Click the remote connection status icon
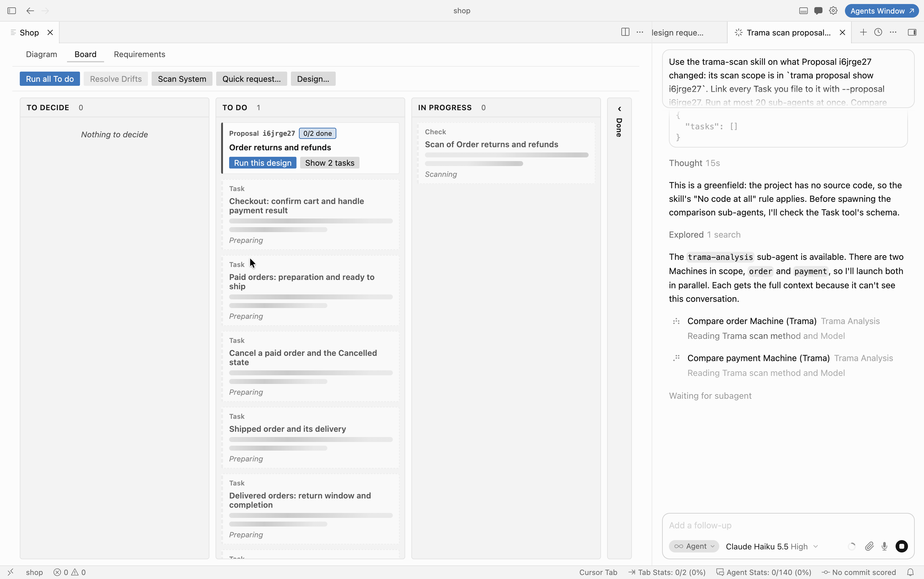The height and width of the screenshot is (579, 924). (x=10, y=572)
